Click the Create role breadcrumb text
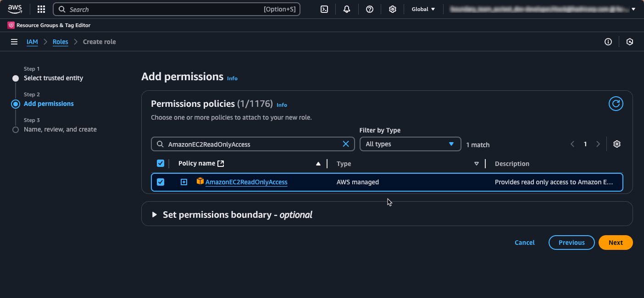644x298 pixels. 100,42
